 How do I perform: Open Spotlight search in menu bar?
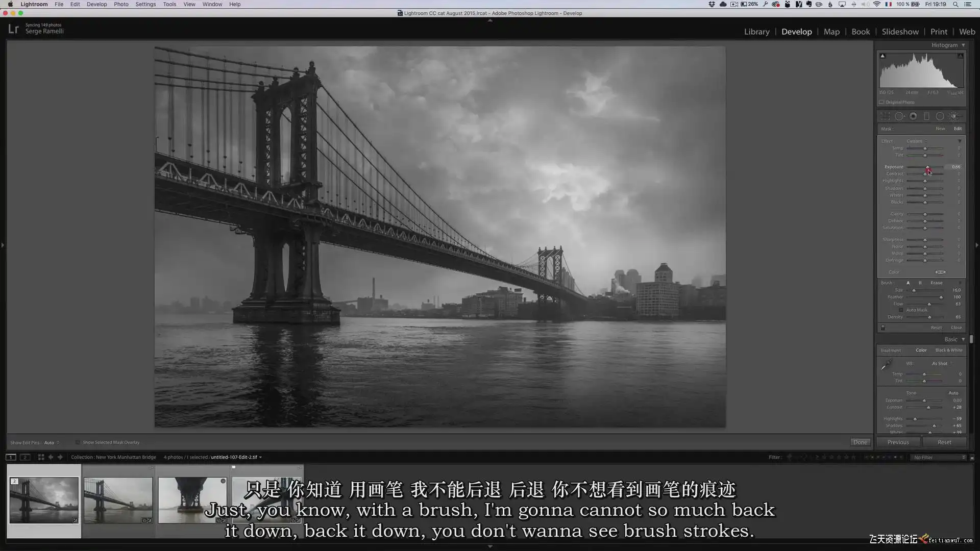click(955, 4)
